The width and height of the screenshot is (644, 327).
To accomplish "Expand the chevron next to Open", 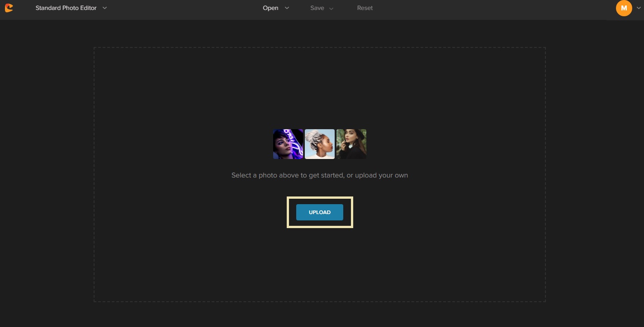I will (287, 8).
